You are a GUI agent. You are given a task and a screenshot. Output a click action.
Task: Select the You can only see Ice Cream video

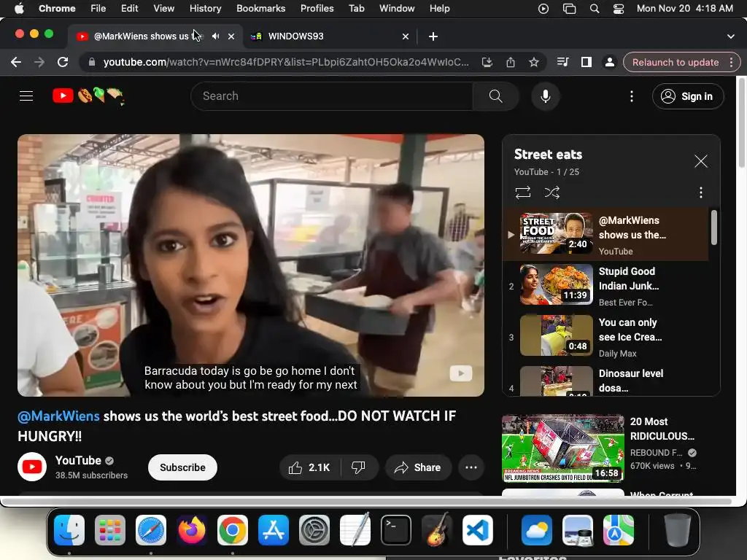pyautogui.click(x=605, y=337)
